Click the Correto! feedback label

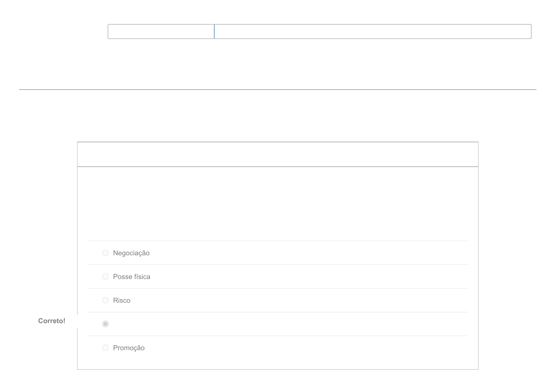click(52, 321)
